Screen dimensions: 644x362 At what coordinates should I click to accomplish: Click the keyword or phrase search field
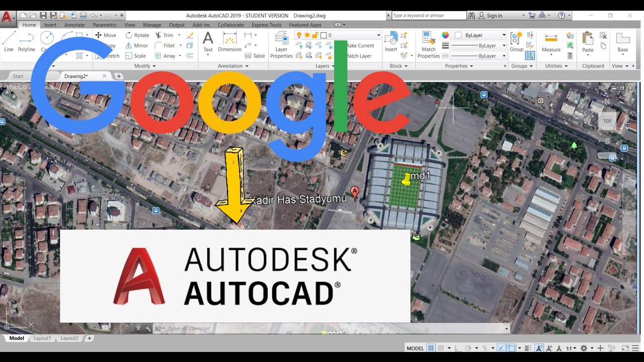tap(429, 16)
